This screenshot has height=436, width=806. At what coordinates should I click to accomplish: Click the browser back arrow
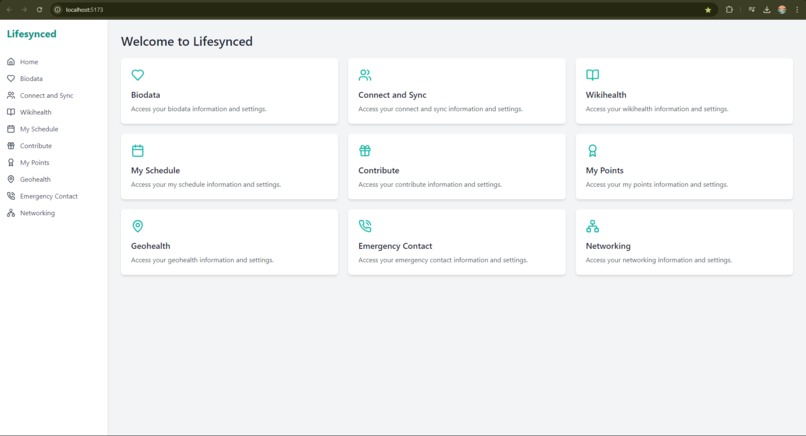pos(9,9)
